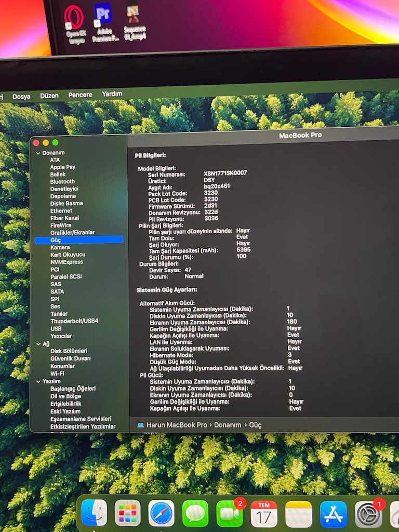
Task: Select Tanılar in the sidebar
Action: coord(59,314)
